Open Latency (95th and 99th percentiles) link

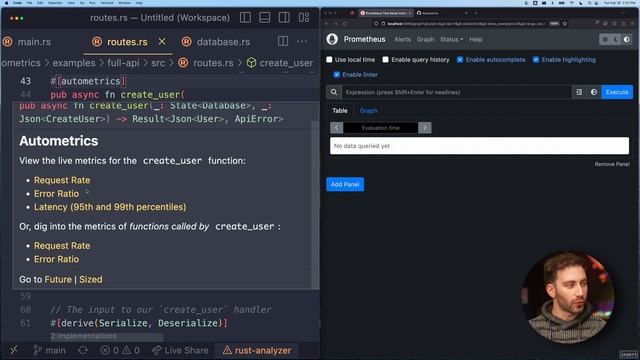(x=110, y=207)
